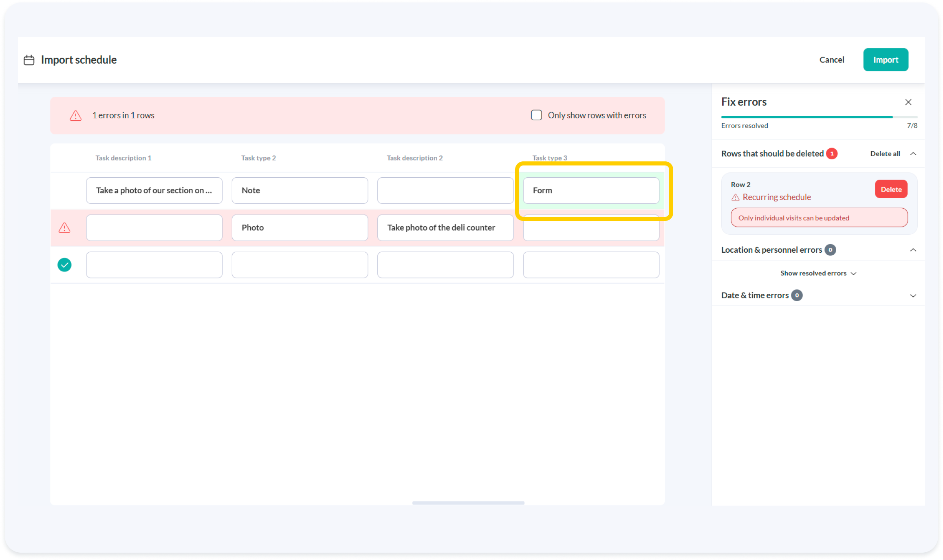Click the Recurring schedule error label
Image resolution: width=943 pixels, height=560 pixels.
click(x=776, y=197)
